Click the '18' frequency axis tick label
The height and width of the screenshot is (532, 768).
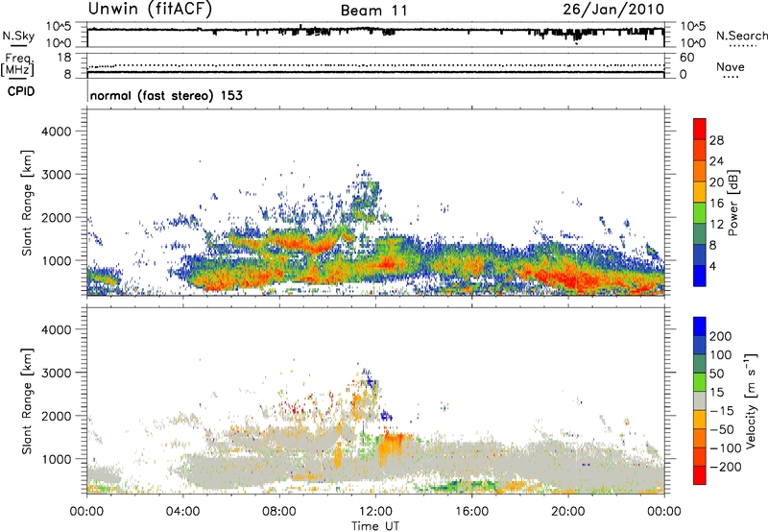point(63,58)
